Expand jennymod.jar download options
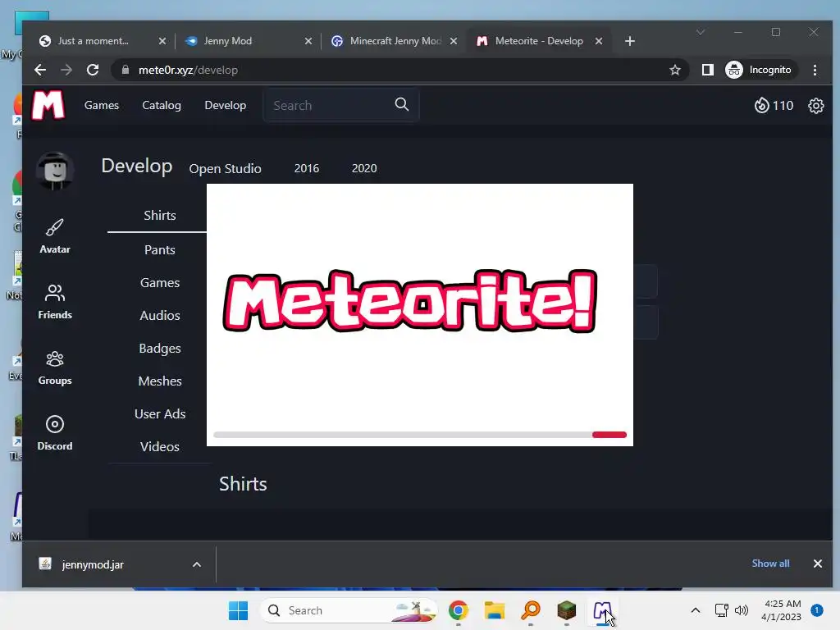 point(197,564)
